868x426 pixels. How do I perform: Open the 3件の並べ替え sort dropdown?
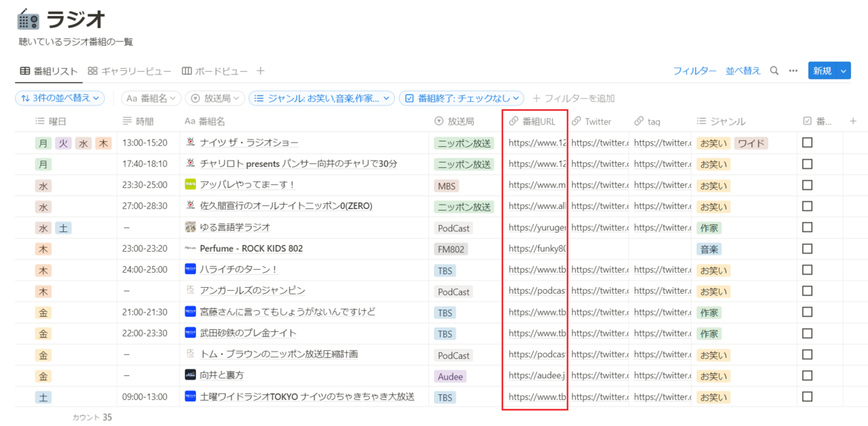60,98
